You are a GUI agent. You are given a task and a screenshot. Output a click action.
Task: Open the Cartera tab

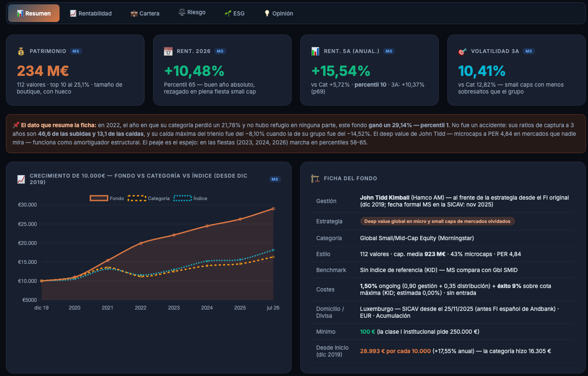(x=145, y=13)
